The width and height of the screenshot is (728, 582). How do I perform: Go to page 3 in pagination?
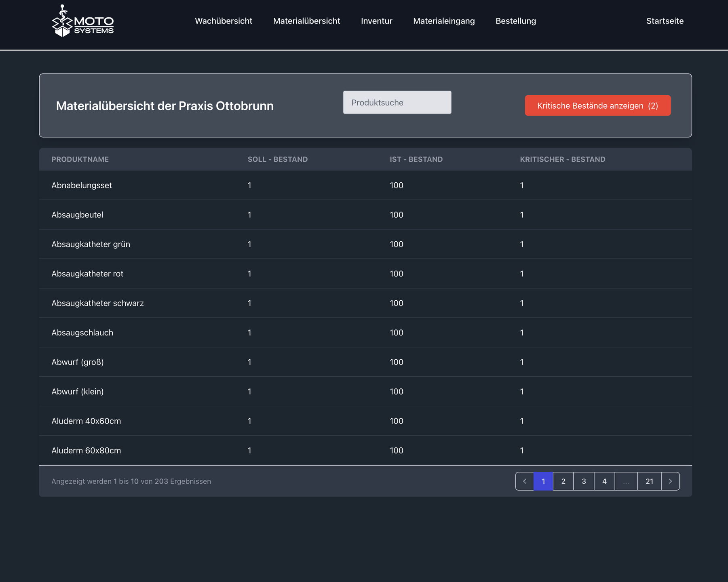[584, 481]
